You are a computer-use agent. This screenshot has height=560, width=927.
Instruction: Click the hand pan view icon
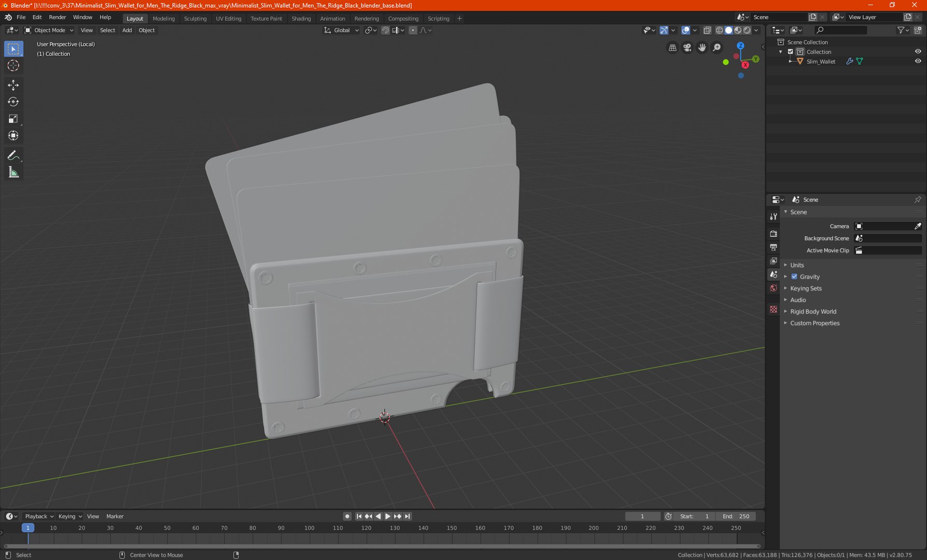[702, 48]
